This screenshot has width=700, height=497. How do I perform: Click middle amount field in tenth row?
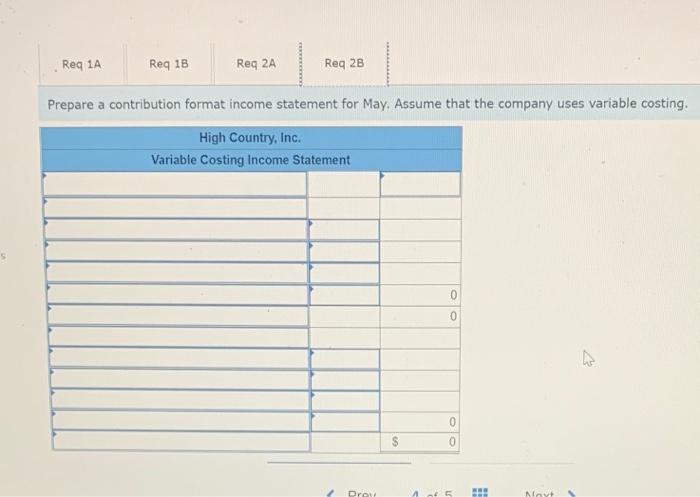[x=346, y=380]
